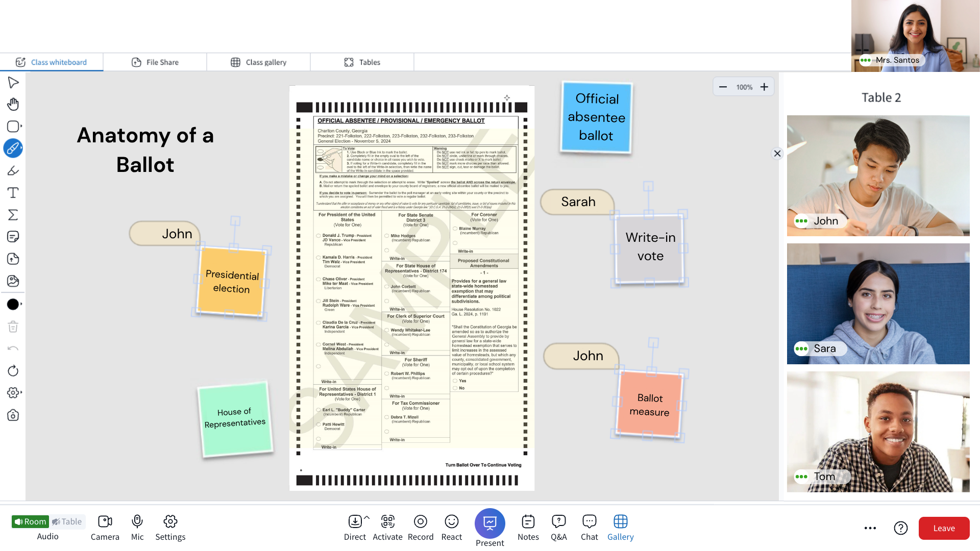Open the Class gallery tab

point(259,62)
